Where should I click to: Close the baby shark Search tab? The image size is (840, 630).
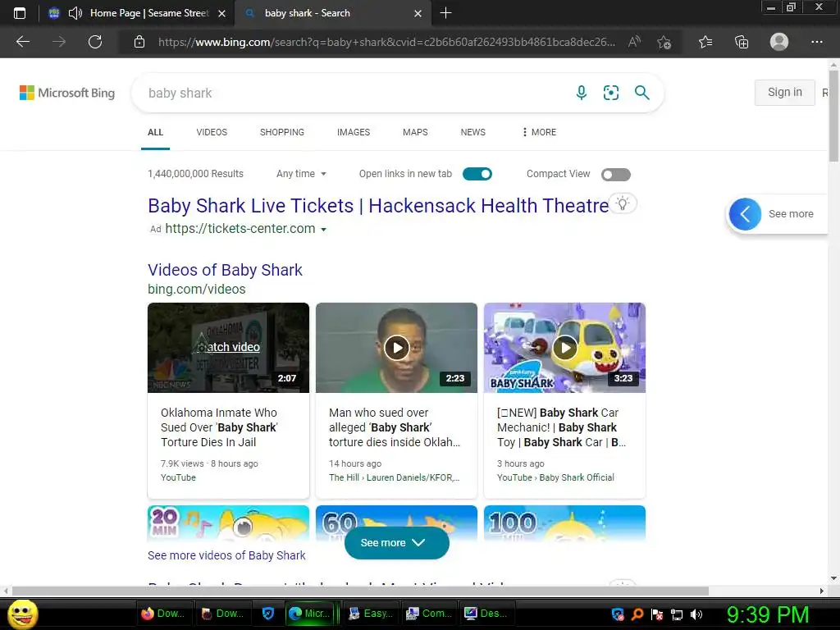(418, 13)
